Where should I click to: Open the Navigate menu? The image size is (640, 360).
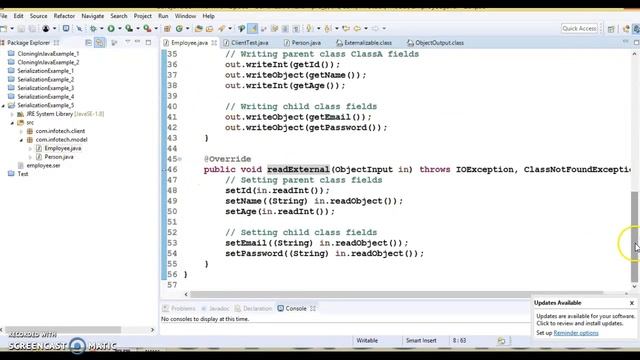click(93, 16)
